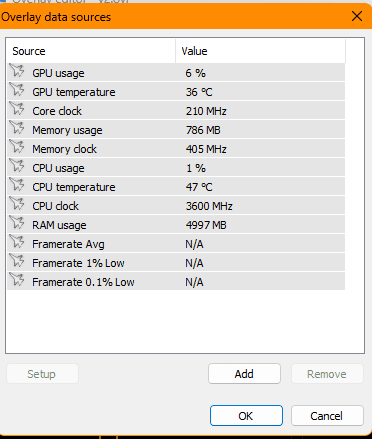Click the icon beside GPU usage

[x=17, y=71]
